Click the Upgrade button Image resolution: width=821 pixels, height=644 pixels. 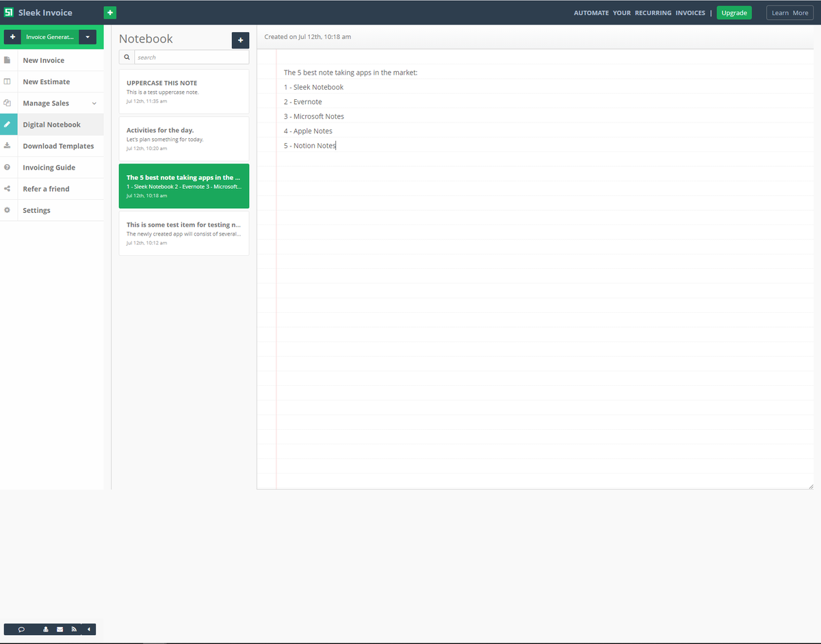pos(733,12)
